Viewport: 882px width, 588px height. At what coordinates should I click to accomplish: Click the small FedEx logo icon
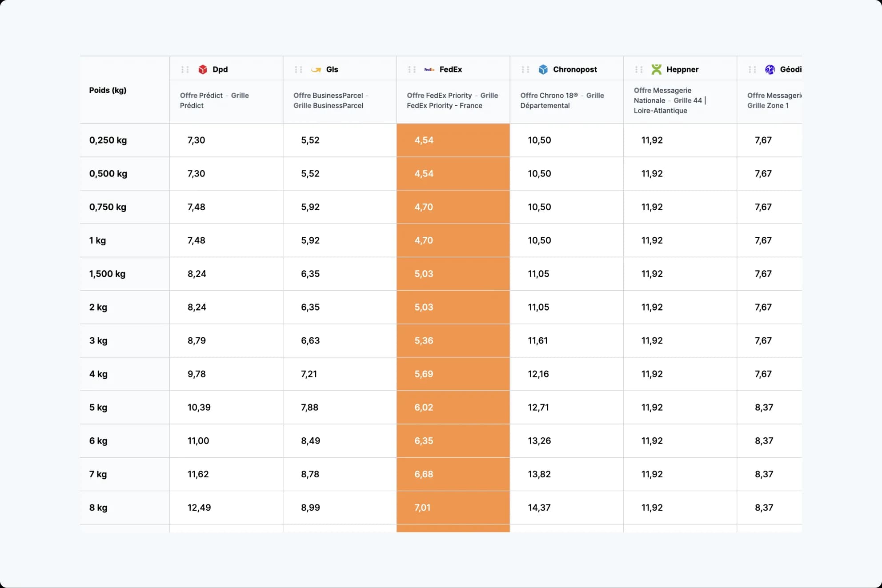(x=429, y=69)
